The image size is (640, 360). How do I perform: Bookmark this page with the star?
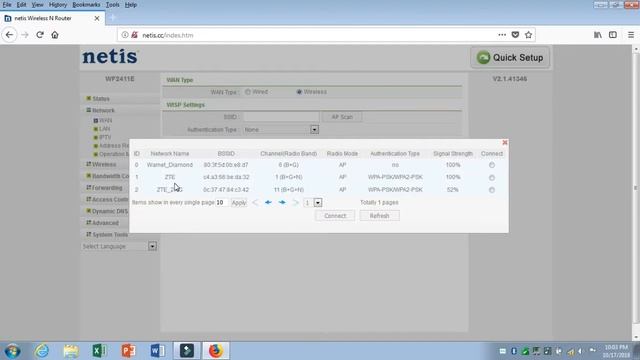529,35
